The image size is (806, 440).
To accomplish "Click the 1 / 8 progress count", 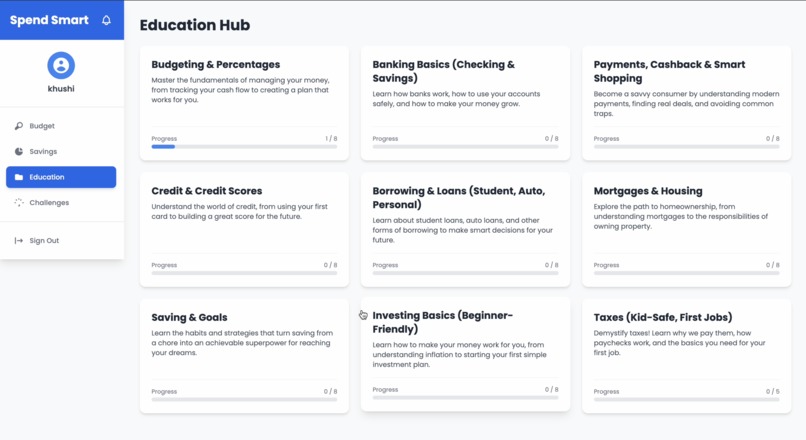I will point(331,139).
